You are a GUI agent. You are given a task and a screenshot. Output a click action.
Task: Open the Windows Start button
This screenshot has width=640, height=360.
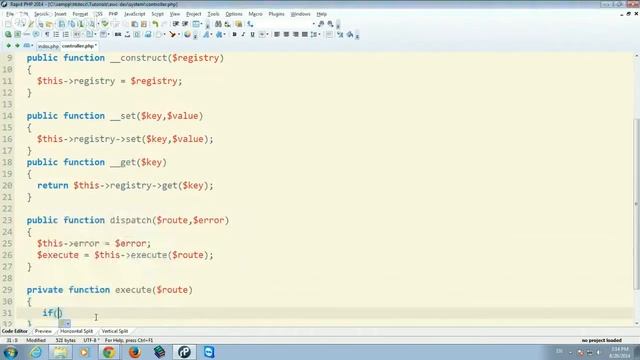click(10, 352)
